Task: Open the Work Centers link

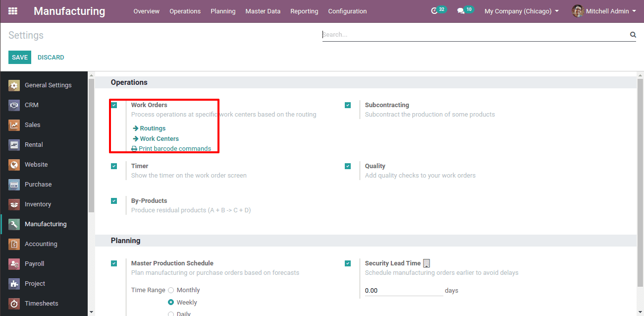Action: (160, 139)
